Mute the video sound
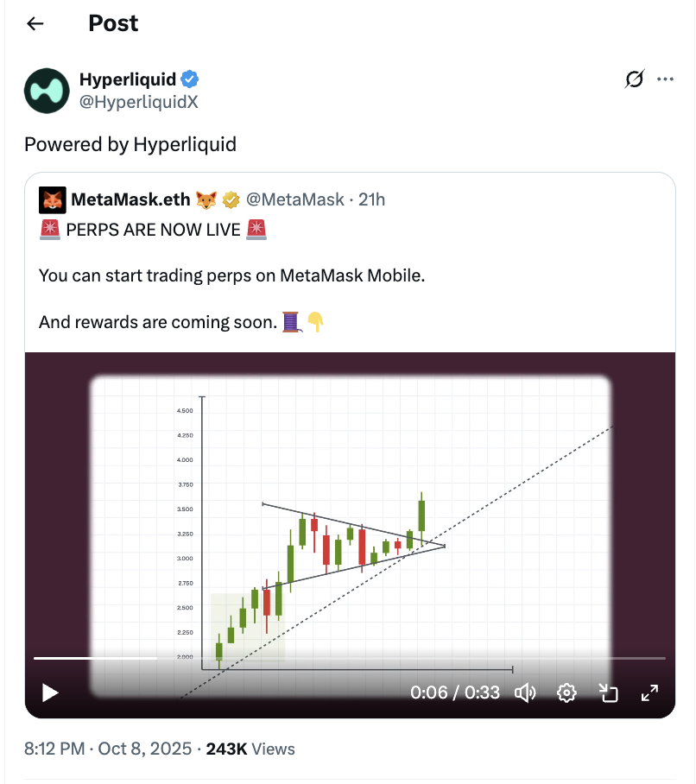 (525, 692)
